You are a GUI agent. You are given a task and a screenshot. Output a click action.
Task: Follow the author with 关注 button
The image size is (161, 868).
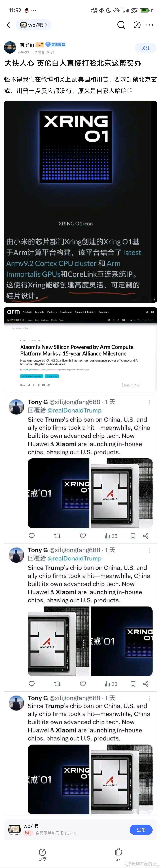pyautogui.click(x=146, y=48)
